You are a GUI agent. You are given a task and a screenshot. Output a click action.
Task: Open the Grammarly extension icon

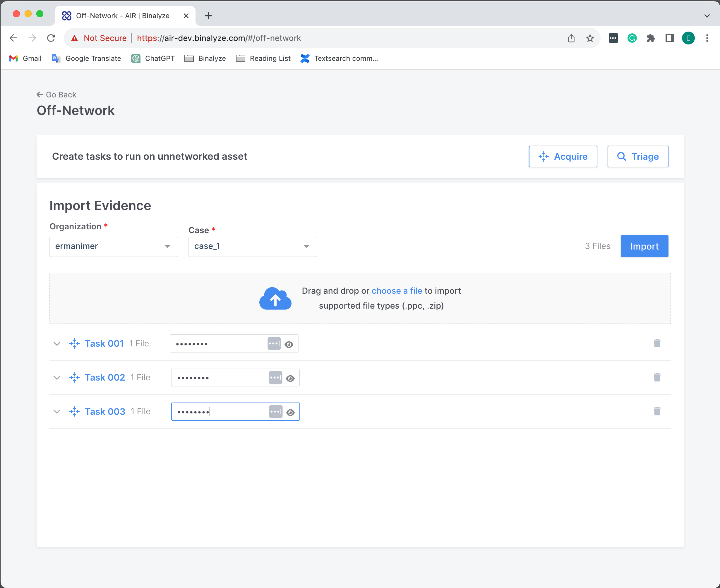tap(632, 38)
